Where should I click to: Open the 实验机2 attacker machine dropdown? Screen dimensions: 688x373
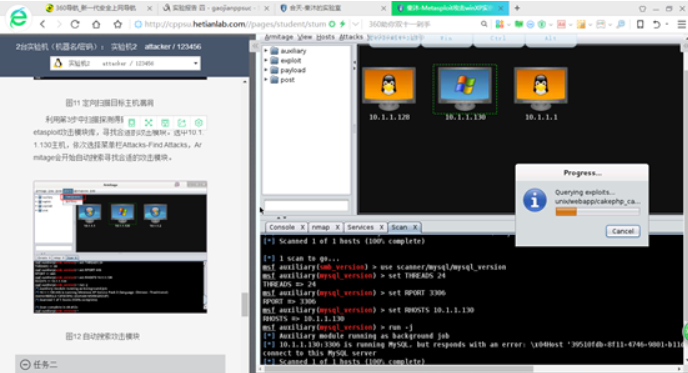pyautogui.click(x=125, y=63)
